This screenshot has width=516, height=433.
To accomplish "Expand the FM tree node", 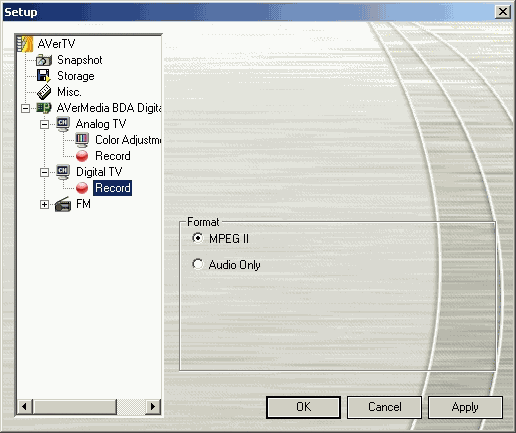I will (x=44, y=204).
